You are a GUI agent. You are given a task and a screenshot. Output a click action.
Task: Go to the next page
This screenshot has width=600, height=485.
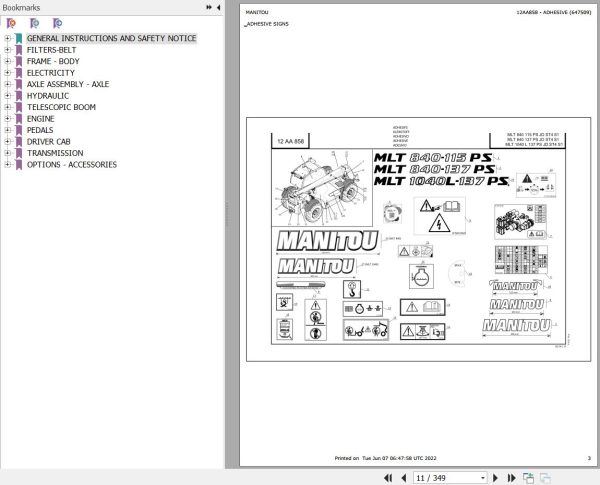point(495,478)
